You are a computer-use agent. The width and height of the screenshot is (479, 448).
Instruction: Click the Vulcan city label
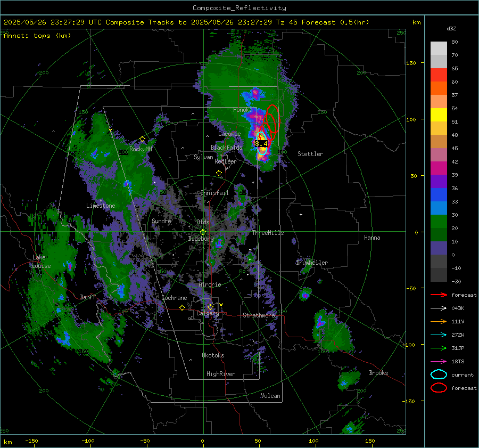click(270, 396)
